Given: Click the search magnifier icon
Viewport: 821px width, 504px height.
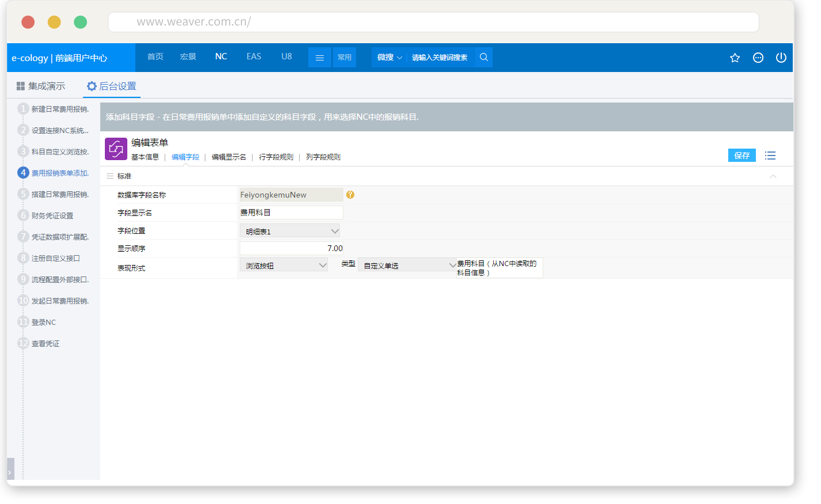Looking at the screenshot, I should [484, 57].
